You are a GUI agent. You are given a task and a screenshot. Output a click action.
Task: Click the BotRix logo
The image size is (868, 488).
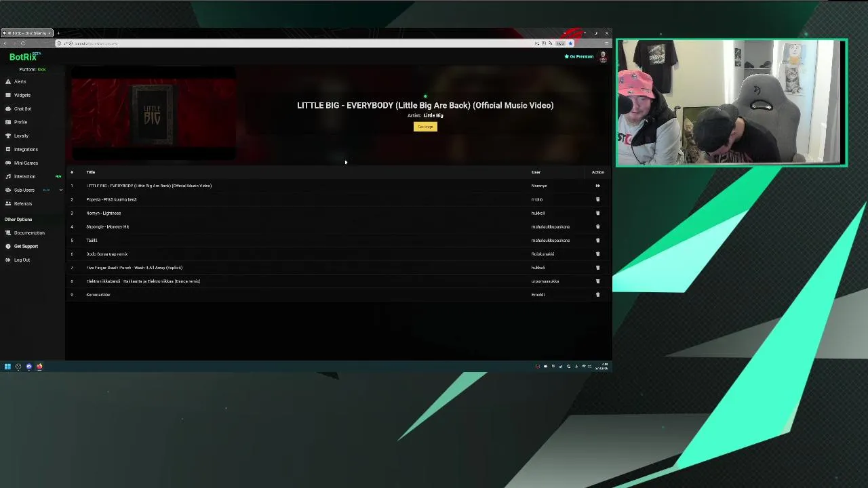click(x=24, y=57)
